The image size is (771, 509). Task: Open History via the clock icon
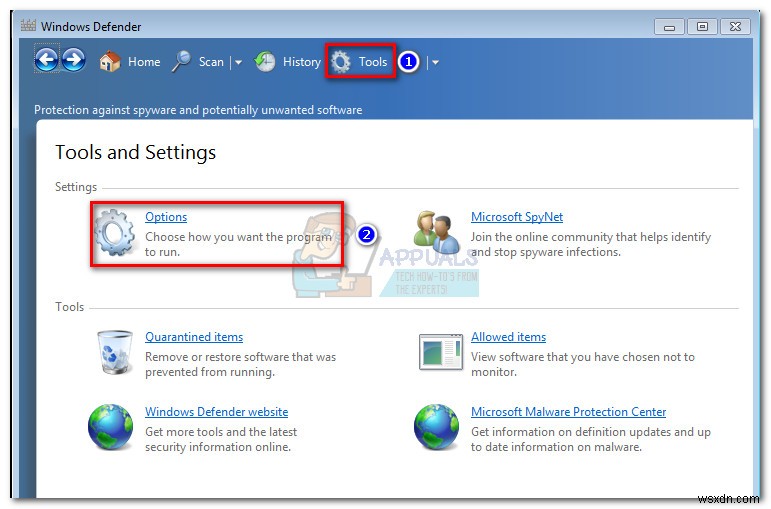[265, 62]
